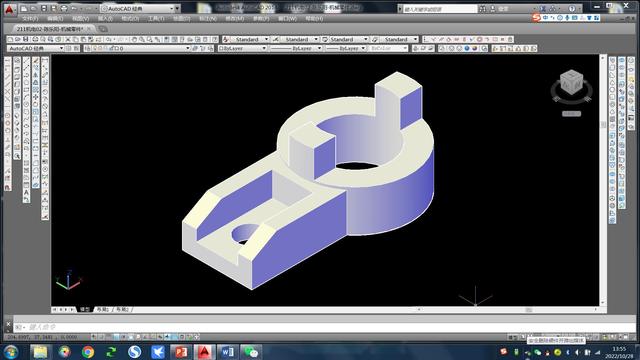Switch to the 布局1 layout tab
Image resolution: width=640 pixels, height=360 pixels.
coord(102,309)
